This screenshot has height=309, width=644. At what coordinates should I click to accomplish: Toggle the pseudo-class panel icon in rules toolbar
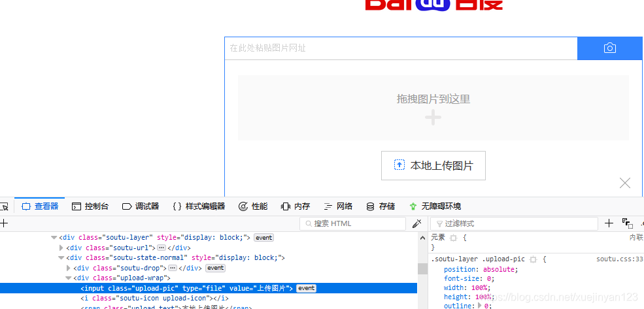pyautogui.click(x=627, y=223)
